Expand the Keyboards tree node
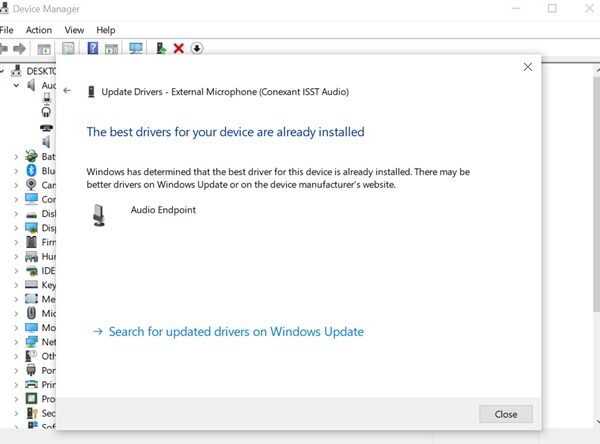600x444 pixels. [16, 285]
